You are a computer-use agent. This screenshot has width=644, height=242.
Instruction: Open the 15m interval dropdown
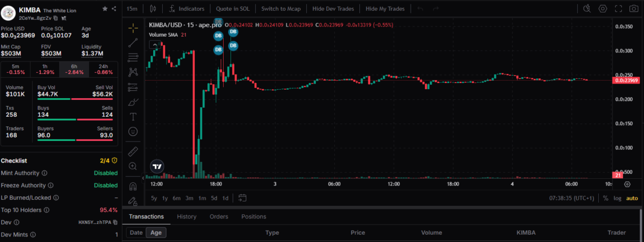click(132, 8)
